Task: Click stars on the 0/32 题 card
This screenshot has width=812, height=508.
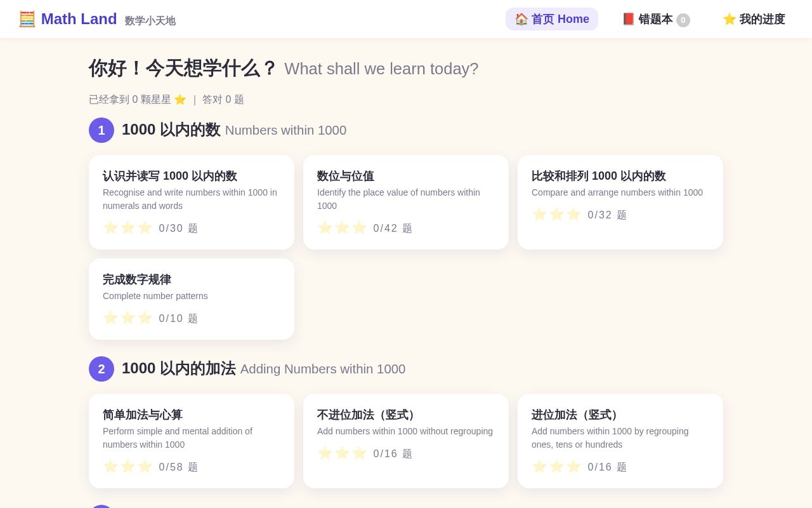Action: click(556, 215)
